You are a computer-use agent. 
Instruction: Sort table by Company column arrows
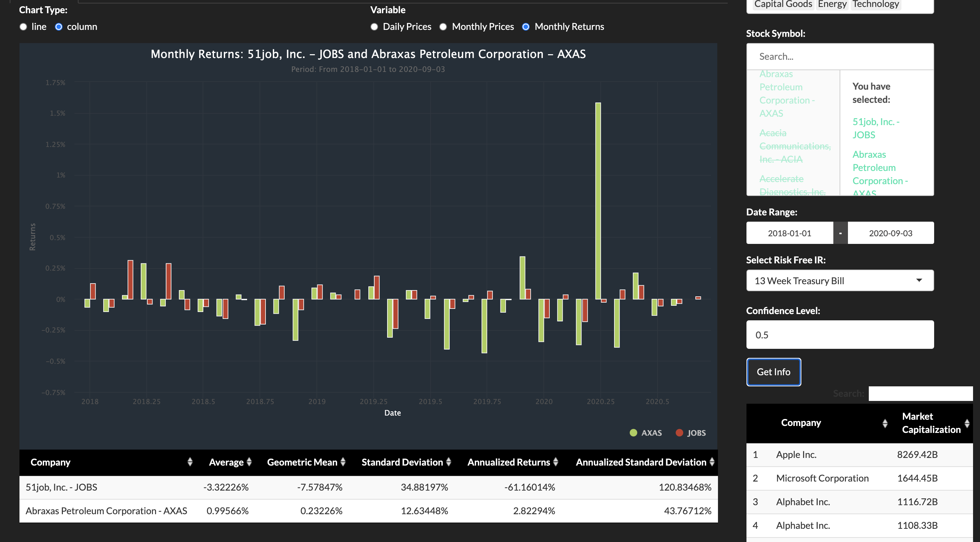point(190,462)
